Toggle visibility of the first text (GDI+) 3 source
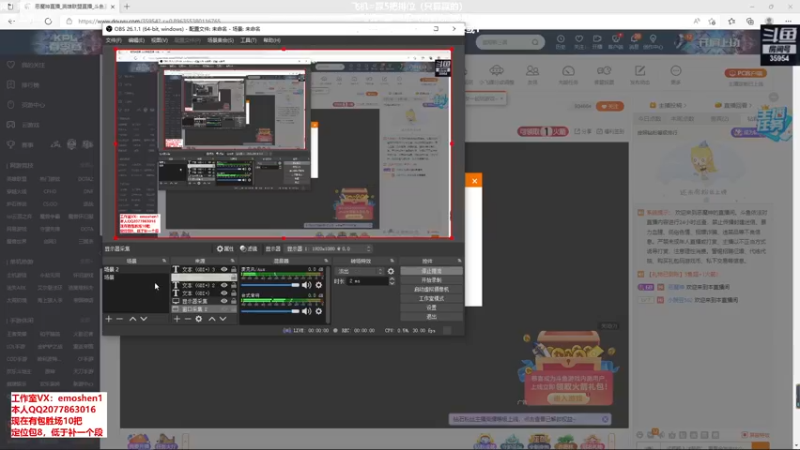Screen dimensions: 800x450 [x=224, y=269]
